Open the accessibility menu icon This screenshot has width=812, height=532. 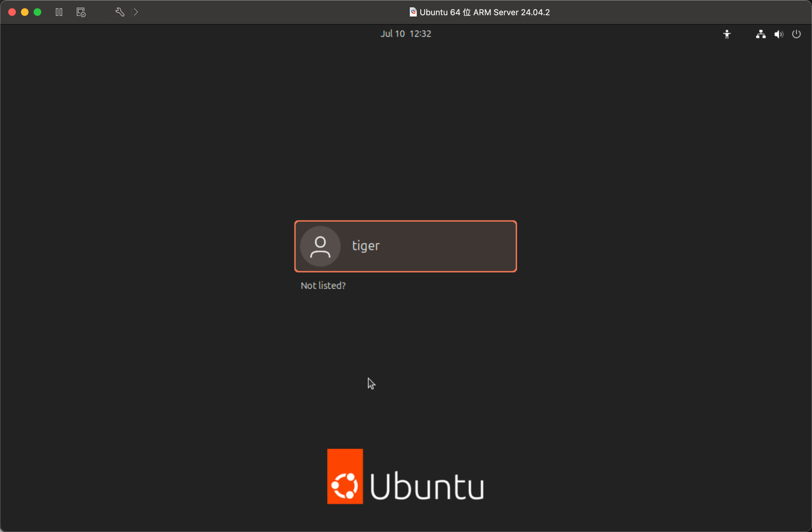click(x=727, y=34)
